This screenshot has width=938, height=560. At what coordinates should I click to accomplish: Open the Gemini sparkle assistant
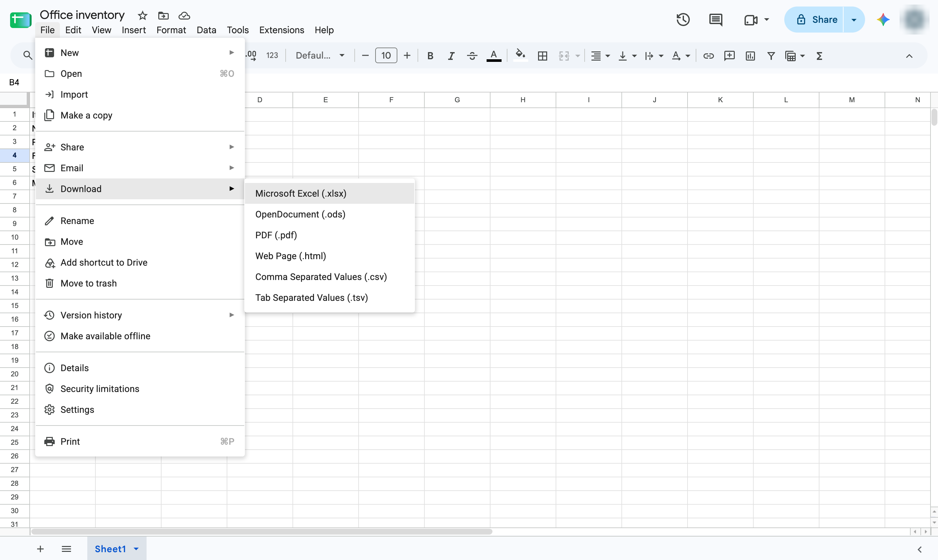[x=883, y=20]
